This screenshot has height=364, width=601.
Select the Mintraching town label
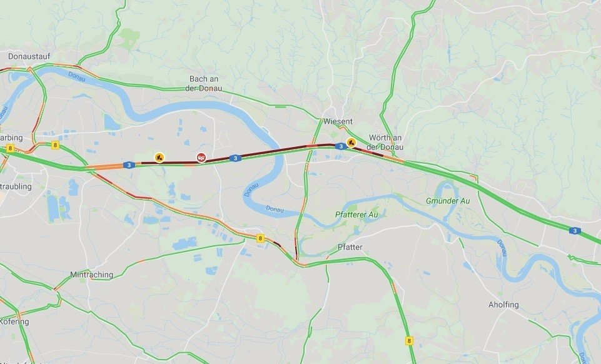point(91,275)
